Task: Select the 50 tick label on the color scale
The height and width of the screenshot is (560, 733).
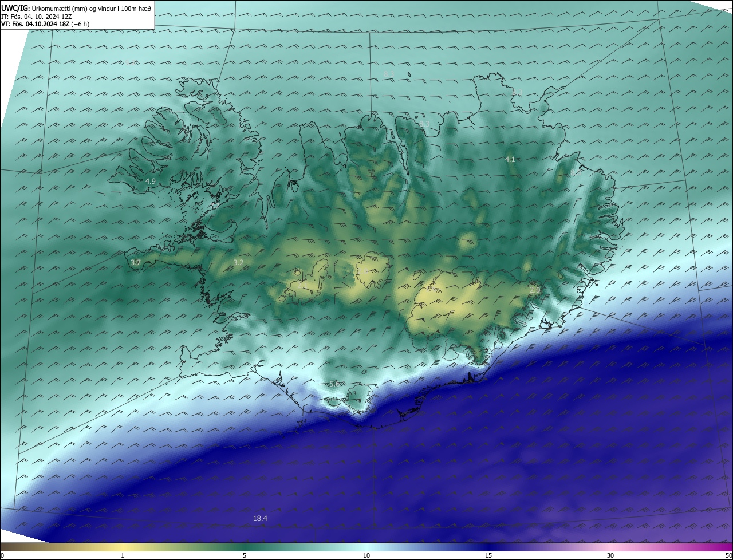Action: coord(728,555)
